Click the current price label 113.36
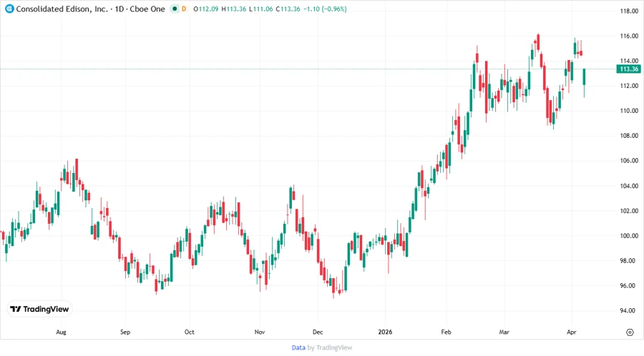The image size is (644, 356). (628, 69)
